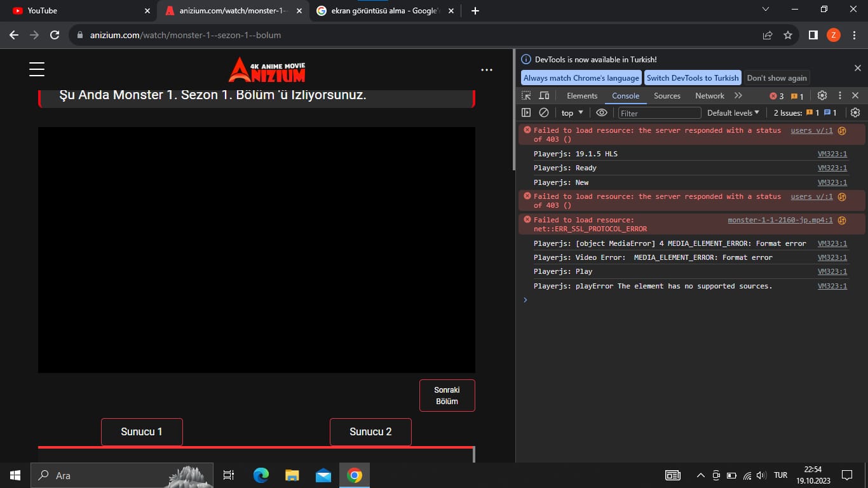Click the Anizium 4K Anime Movie logo
The image size is (868, 488).
pos(267,70)
